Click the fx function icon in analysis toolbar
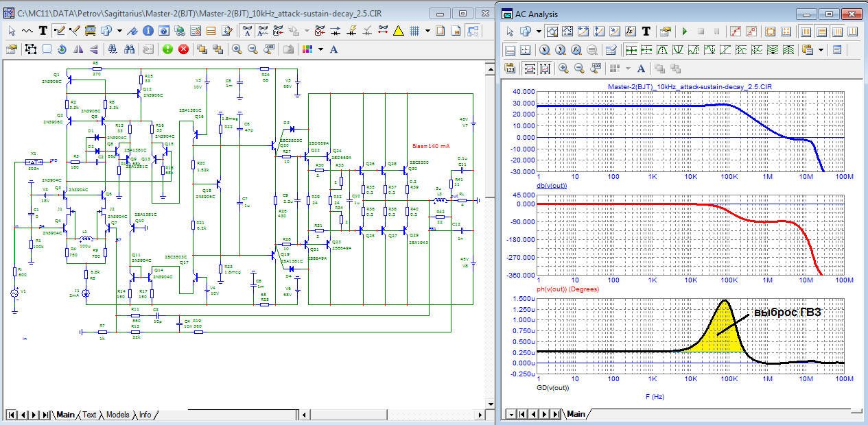 pyautogui.click(x=629, y=32)
